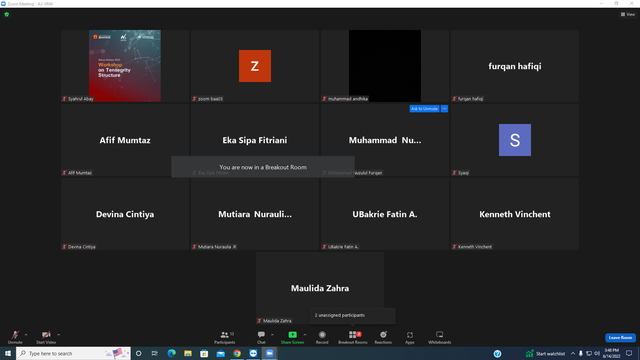This screenshot has width=640, height=360.
Task: Open the Zoom Apps panel
Action: click(x=410, y=337)
